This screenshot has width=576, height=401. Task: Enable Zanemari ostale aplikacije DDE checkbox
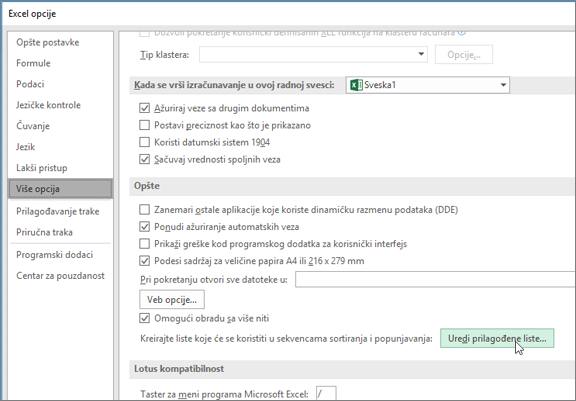pos(144,210)
